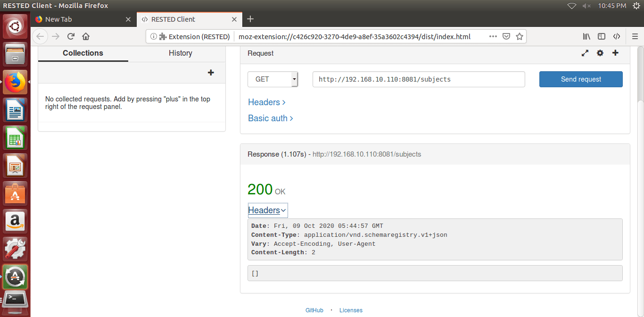Viewport: 644px width, 317px height.
Task: Switch to the History tab
Action: click(x=180, y=53)
